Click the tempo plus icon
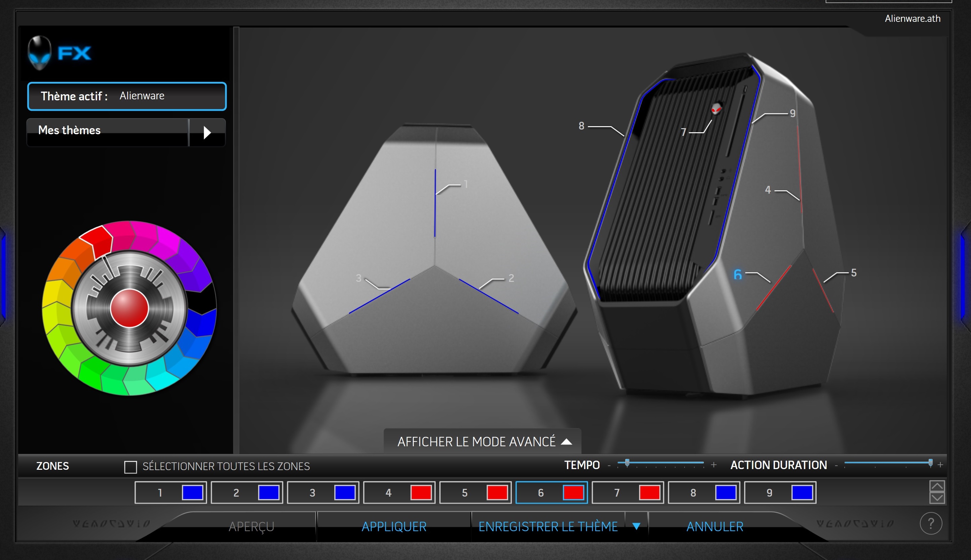 [x=714, y=465]
